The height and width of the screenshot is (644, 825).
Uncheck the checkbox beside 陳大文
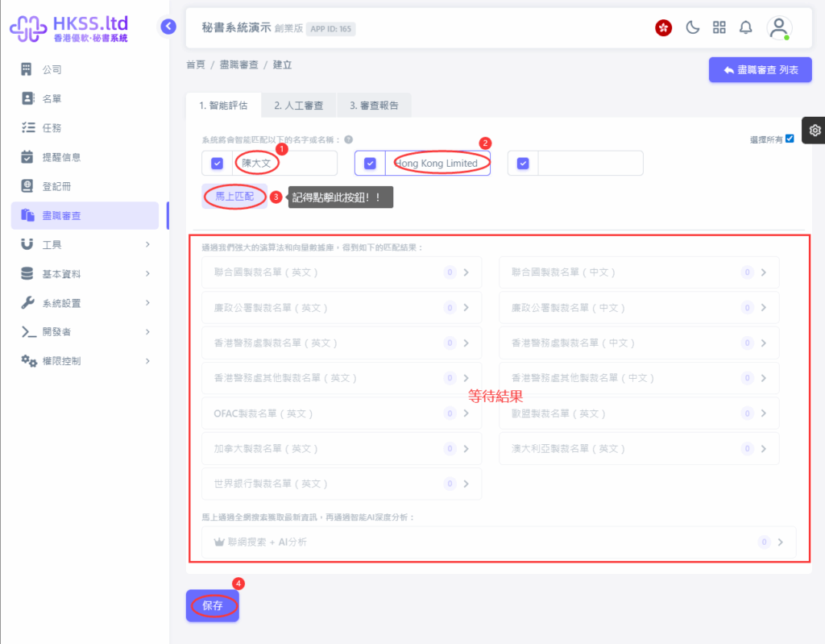[217, 164]
